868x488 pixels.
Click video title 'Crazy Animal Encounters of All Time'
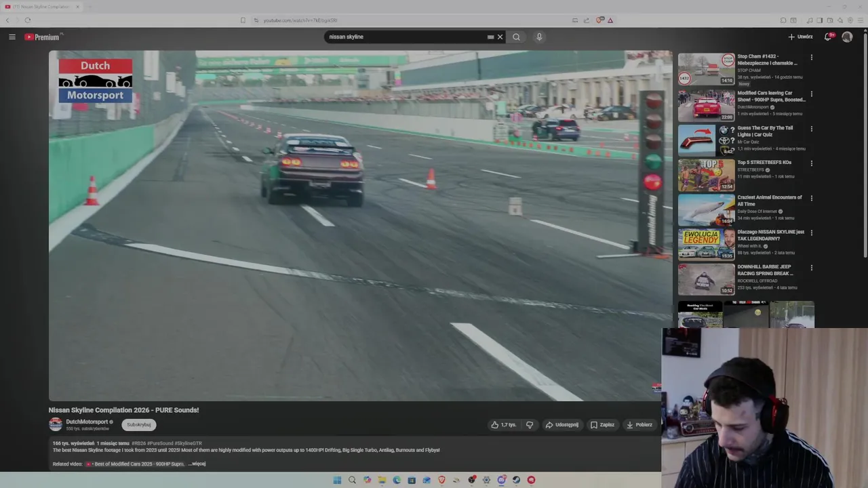pos(770,201)
